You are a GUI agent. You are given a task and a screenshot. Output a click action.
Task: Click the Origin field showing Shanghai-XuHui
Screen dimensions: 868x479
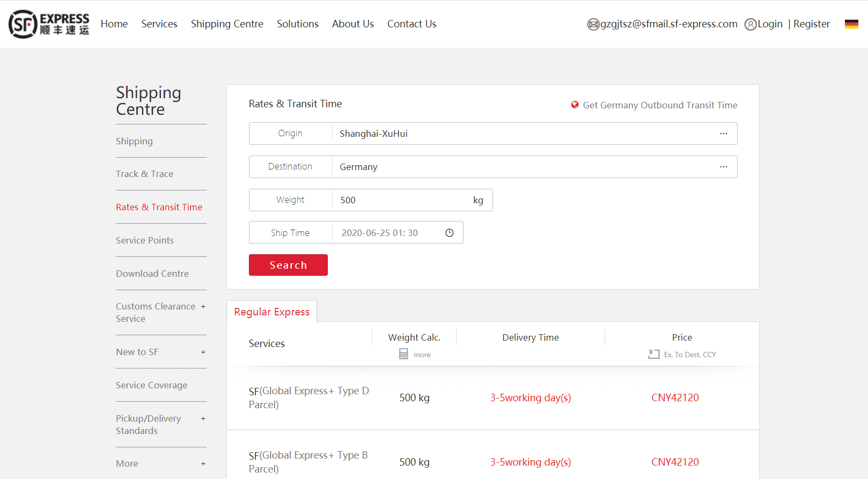[493, 134]
